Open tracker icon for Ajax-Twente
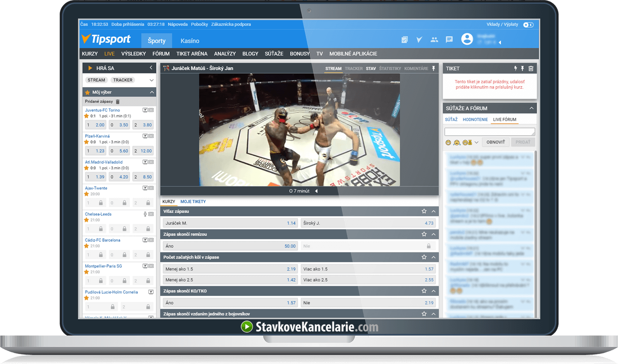618x364 pixels. pyautogui.click(x=151, y=188)
